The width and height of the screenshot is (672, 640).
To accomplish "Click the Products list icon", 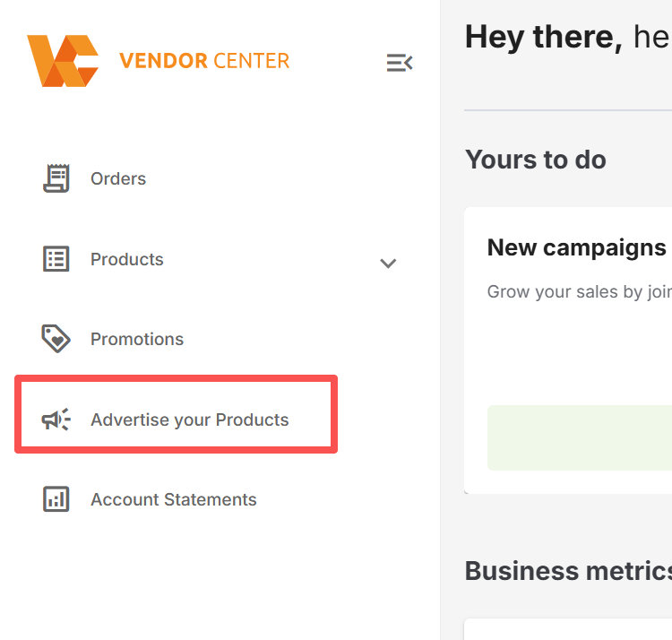I will tap(56, 259).
